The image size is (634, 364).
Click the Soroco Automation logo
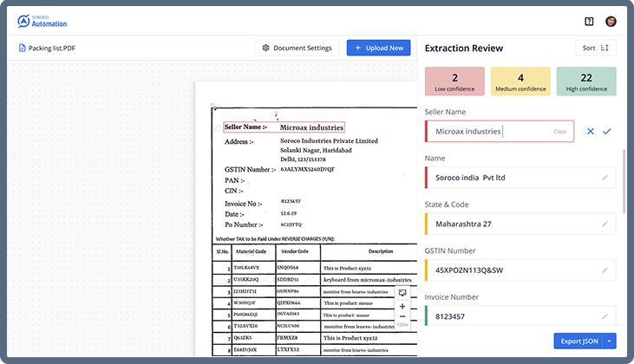click(42, 22)
